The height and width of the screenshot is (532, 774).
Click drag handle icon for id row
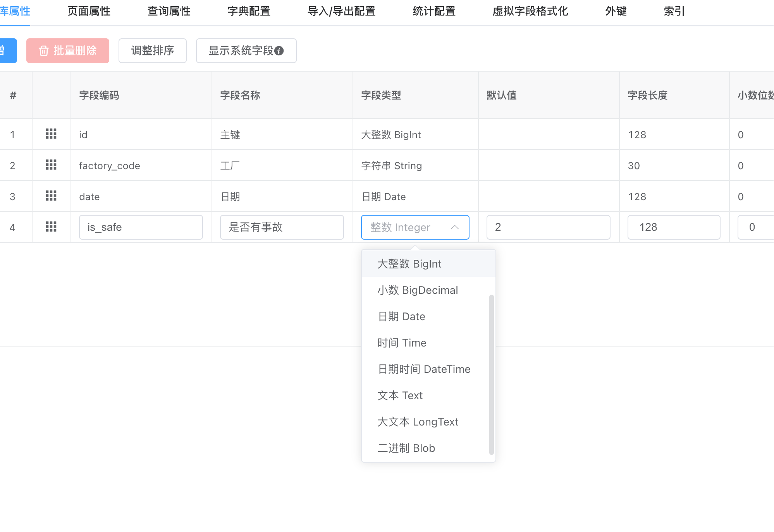coord(51,134)
